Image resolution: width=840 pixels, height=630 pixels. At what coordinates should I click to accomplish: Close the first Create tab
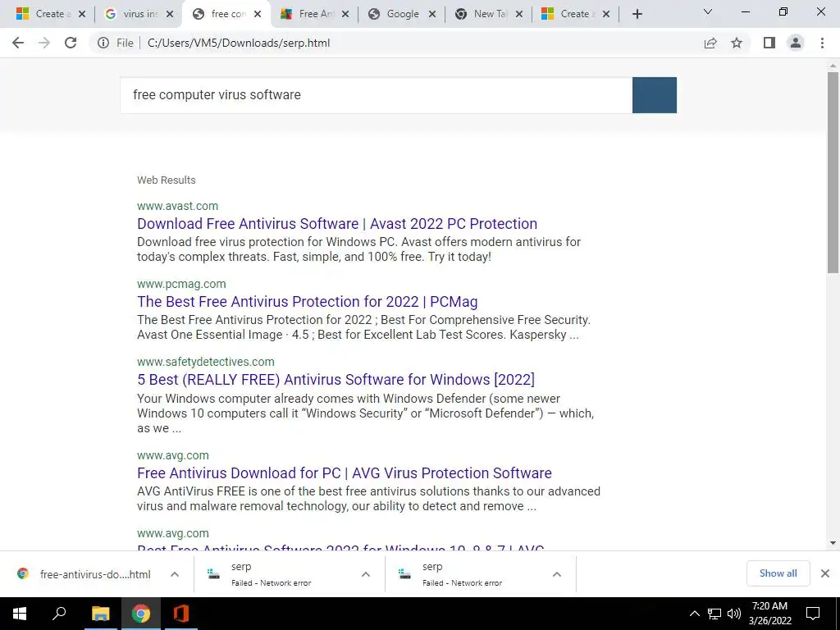pyautogui.click(x=82, y=14)
